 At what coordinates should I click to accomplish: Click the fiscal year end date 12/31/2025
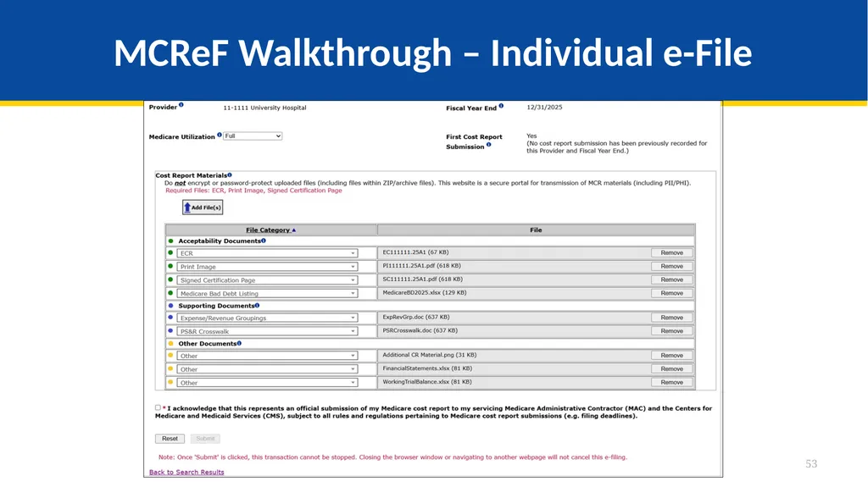[x=544, y=108]
